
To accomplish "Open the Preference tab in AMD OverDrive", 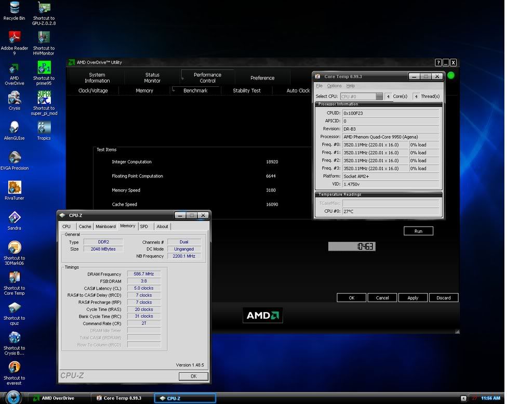I will [262, 78].
